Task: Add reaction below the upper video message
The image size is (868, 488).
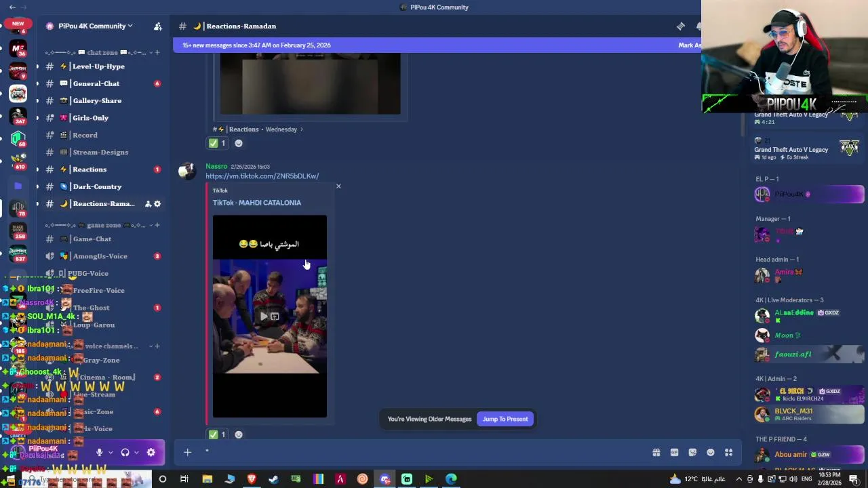Action: (x=239, y=143)
